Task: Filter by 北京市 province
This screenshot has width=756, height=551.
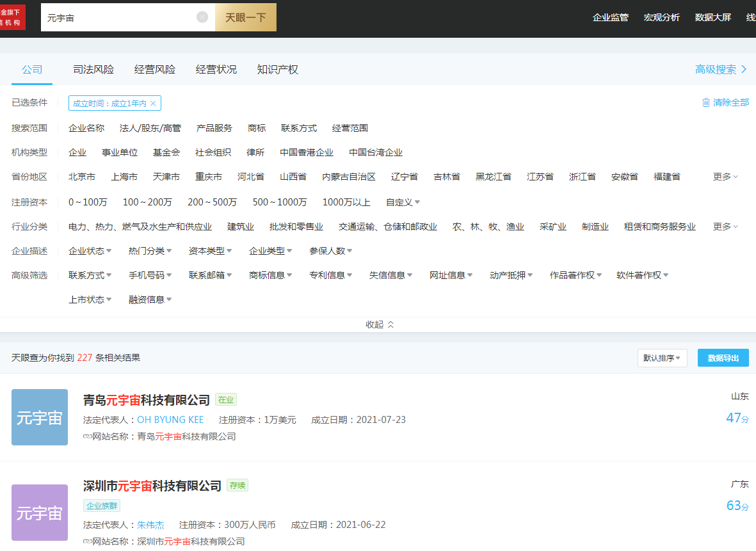Action: [82, 177]
